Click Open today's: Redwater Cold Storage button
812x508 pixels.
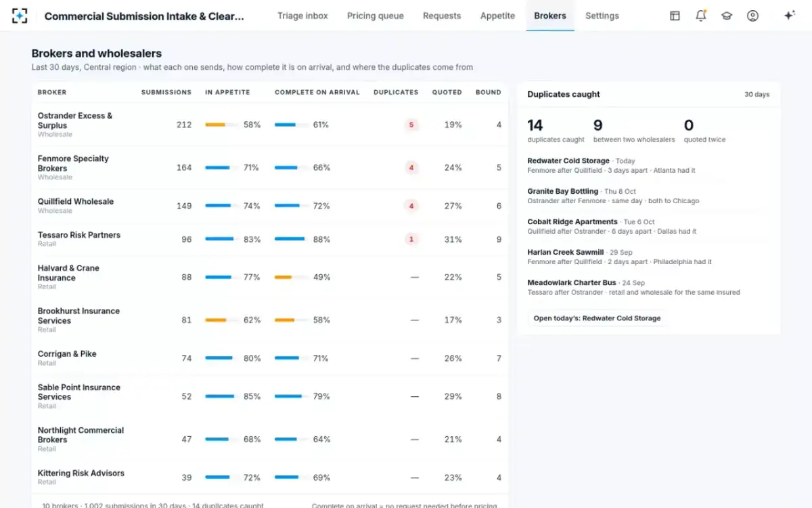[x=597, y=318]
